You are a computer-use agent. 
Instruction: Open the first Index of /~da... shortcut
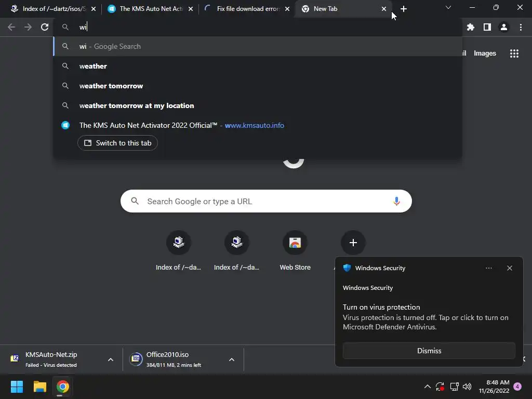pyautogui.click(x=179, y=251)
